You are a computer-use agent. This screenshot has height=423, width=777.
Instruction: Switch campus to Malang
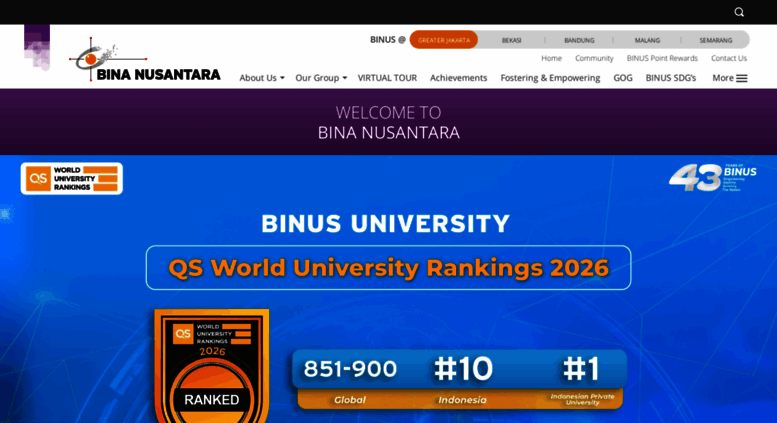click(x=647, y=40)
